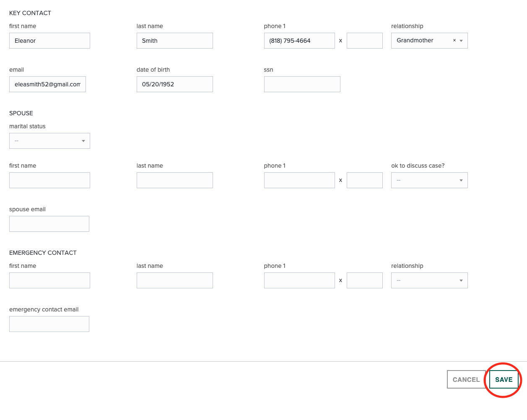Select the email field with eleasmith52@gmail.com
This screenshot has height=420, width=527.
coord(47,84)
